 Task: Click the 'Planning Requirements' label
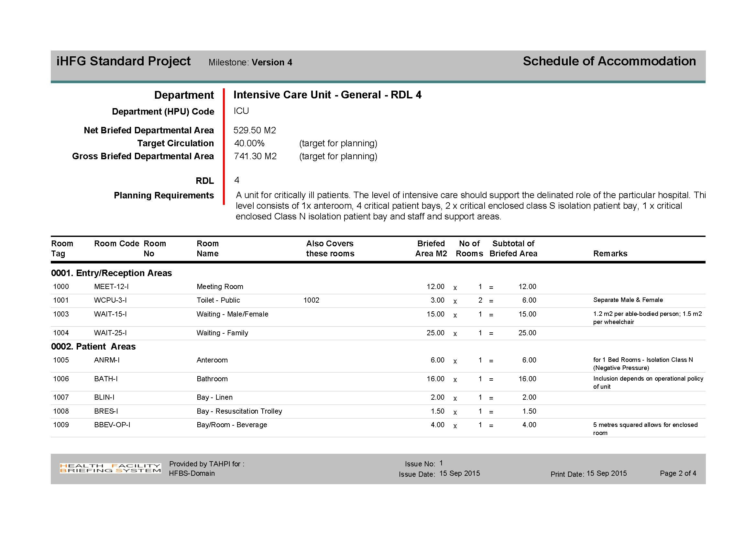point(164,195)
